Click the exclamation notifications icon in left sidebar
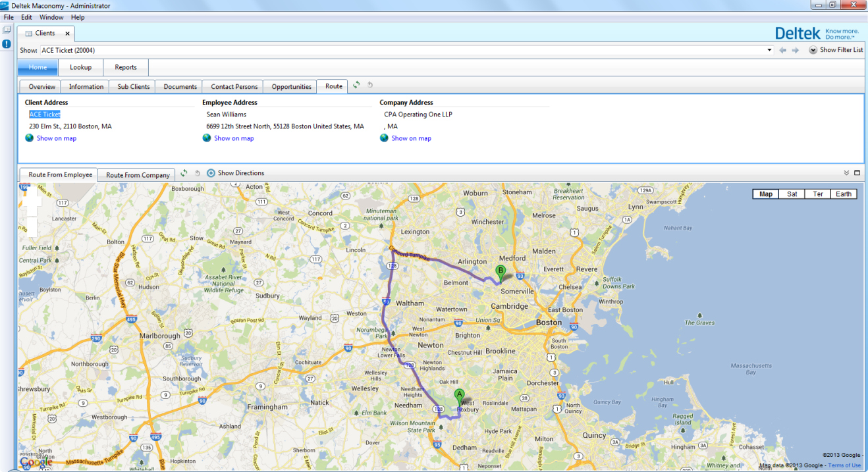The height and width of the screenshot is (472, 868). click(x=7, y=44)
